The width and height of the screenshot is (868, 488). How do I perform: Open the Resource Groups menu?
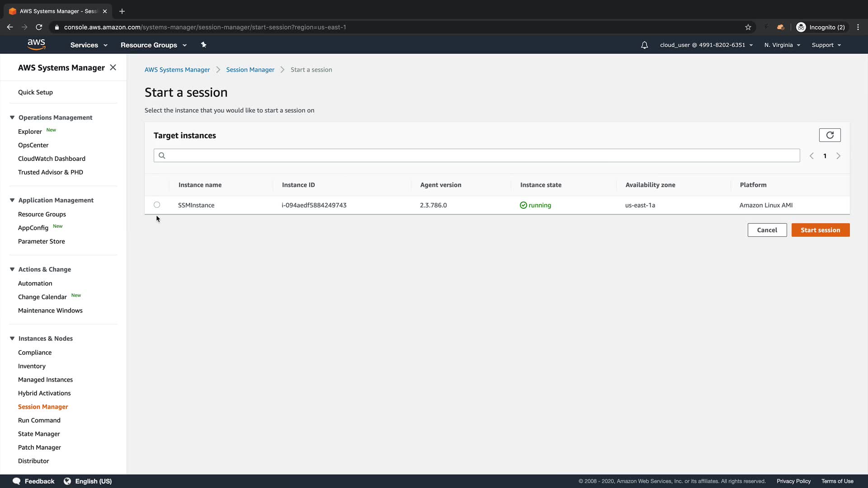[x=153, y=45]
